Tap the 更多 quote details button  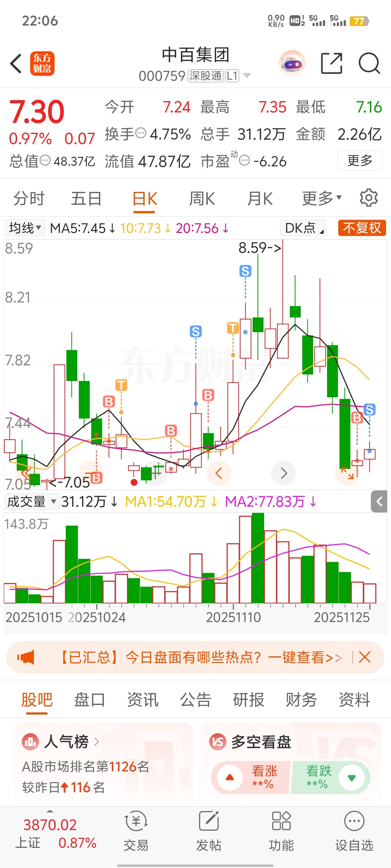pyautogui.click(x=360, y=160)
